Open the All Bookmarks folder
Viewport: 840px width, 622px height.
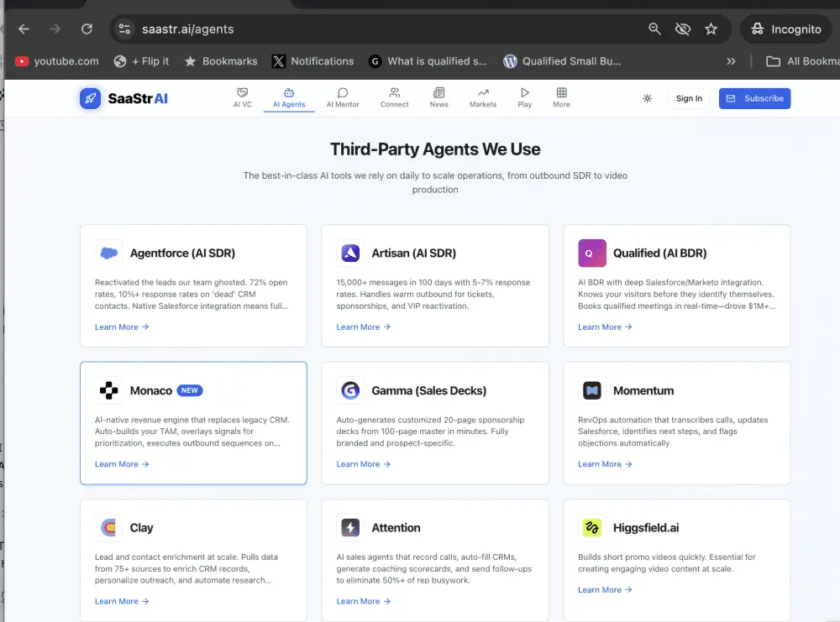803,61
